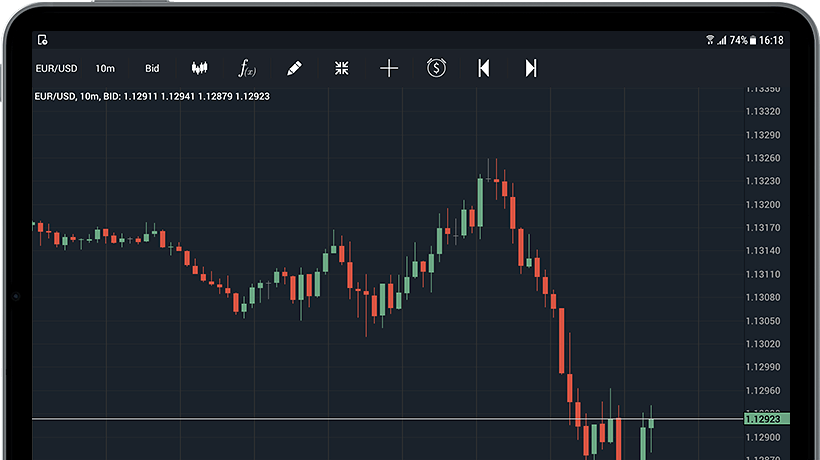820x460 pixels.
Task: Tap the collapse arrows fit-chart icon
Action: pyautogui.click(x=341, y=68)
